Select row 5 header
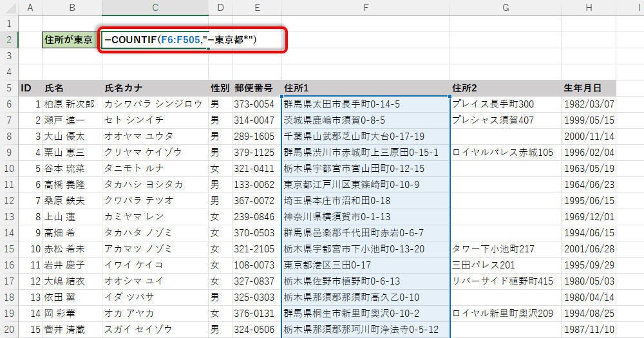This screenshot has height=338, width=644. click(9, 88)
